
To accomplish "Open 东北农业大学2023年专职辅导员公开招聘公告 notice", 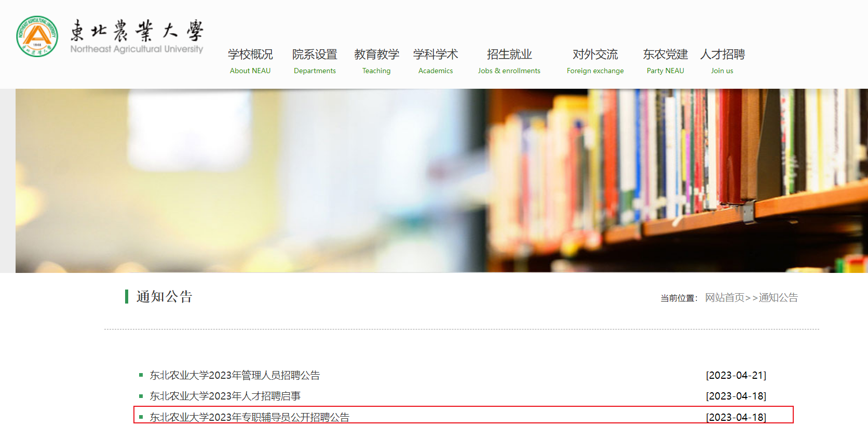I will [250, 417].
